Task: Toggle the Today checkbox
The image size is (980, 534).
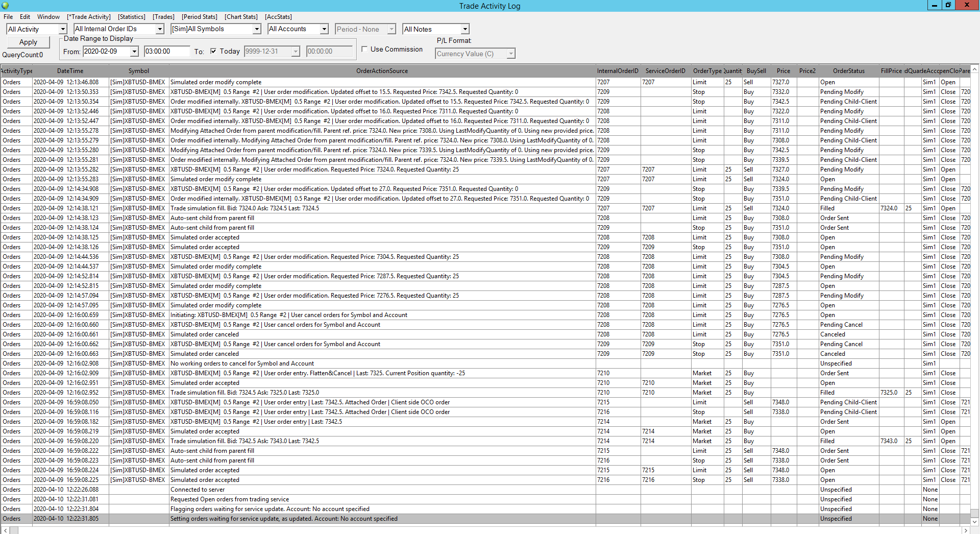Action: tap(213, 51)
